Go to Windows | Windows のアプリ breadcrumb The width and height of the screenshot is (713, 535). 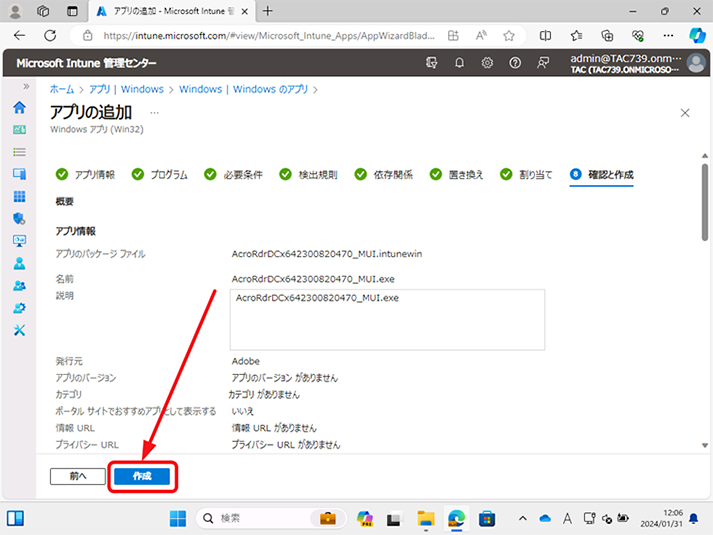(x=243, y=89)
